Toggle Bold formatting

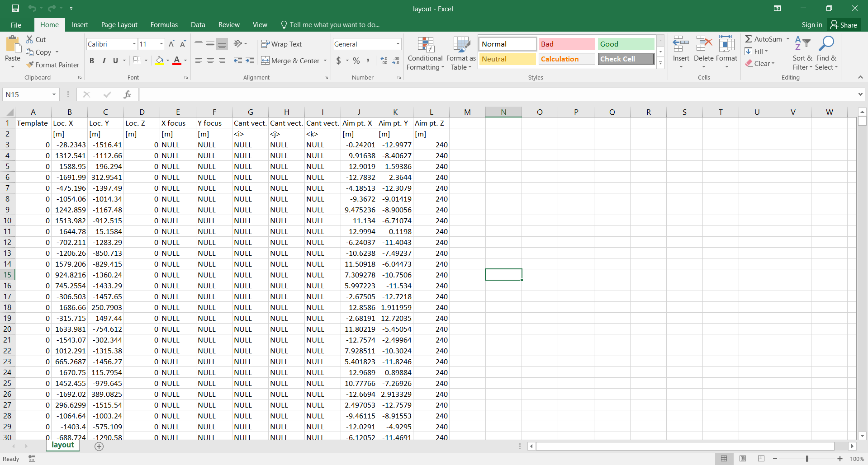click(x=92, y=61)
